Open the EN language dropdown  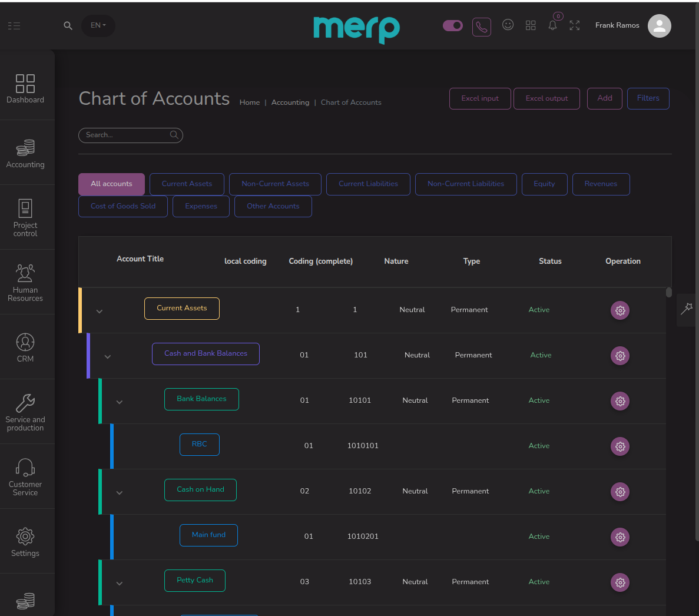[98, 25]
